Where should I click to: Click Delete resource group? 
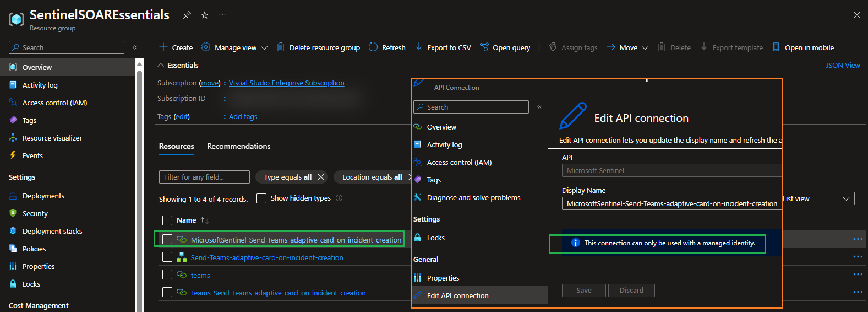point(318,47)
